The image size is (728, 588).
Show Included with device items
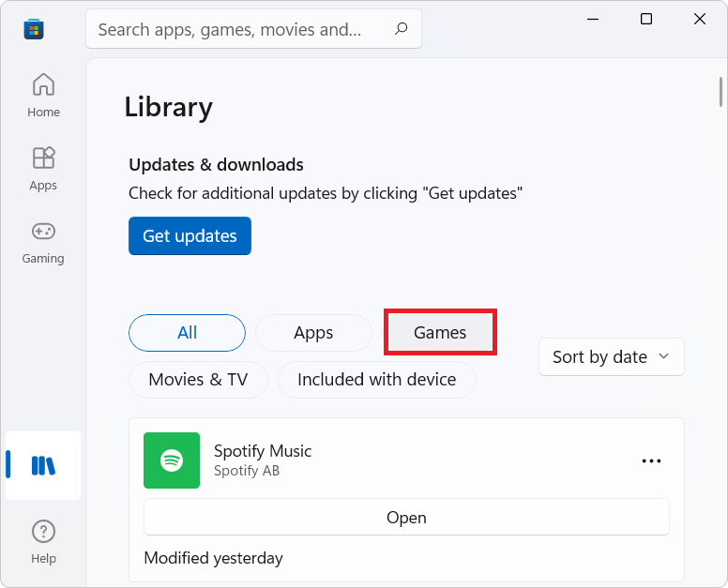tap(376, 380)
